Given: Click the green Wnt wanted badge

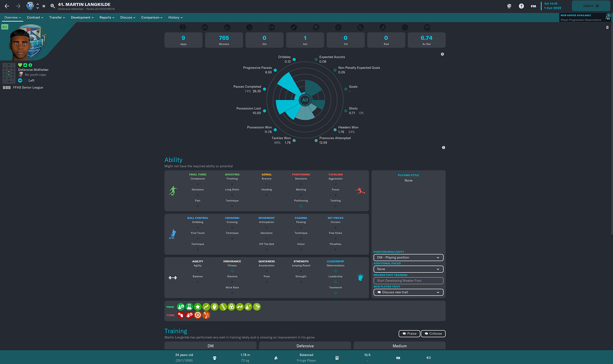Looking at the screenshot, I should (5, 27).
